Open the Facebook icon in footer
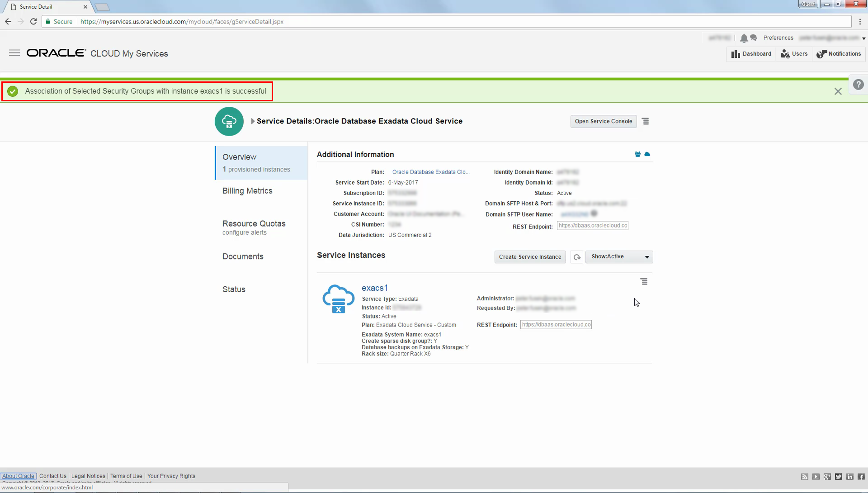 click(x=861, y=477)
